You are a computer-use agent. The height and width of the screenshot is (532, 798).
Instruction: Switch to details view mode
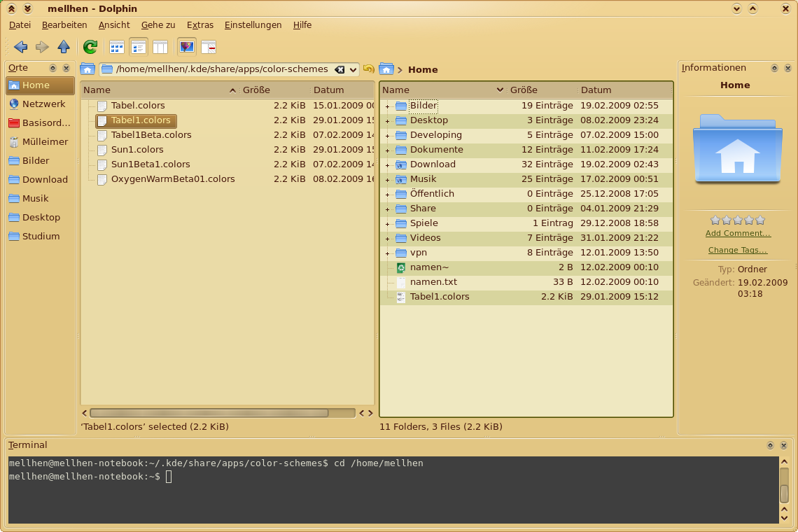point(139,48)
